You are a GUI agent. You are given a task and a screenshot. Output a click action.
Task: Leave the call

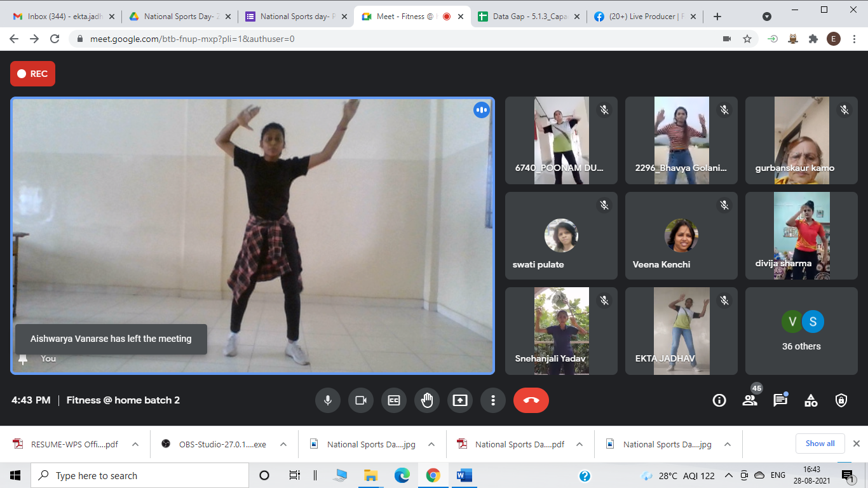point(531,400)
